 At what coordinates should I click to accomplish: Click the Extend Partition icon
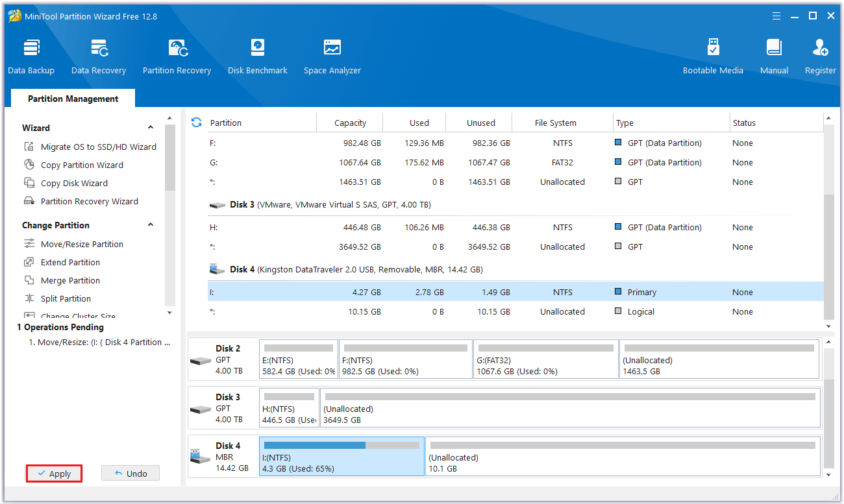click(x=29, y=262)
